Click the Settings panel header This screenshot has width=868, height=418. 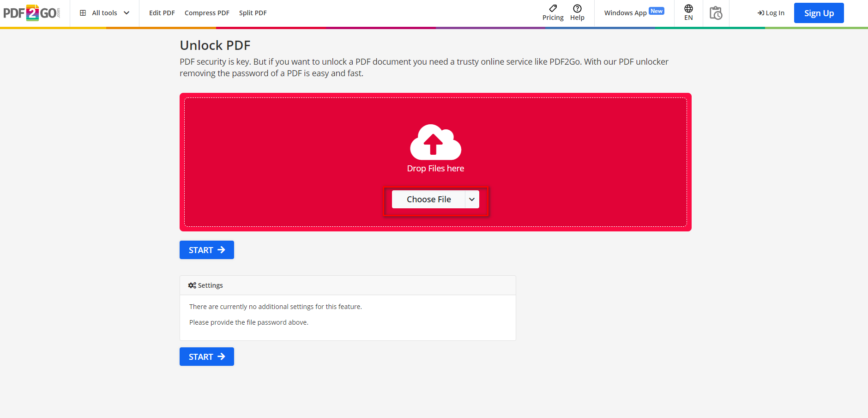pos(348,285)
